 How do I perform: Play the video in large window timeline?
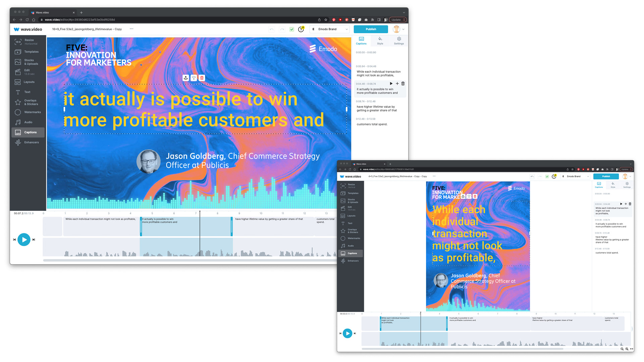(24, 240)
